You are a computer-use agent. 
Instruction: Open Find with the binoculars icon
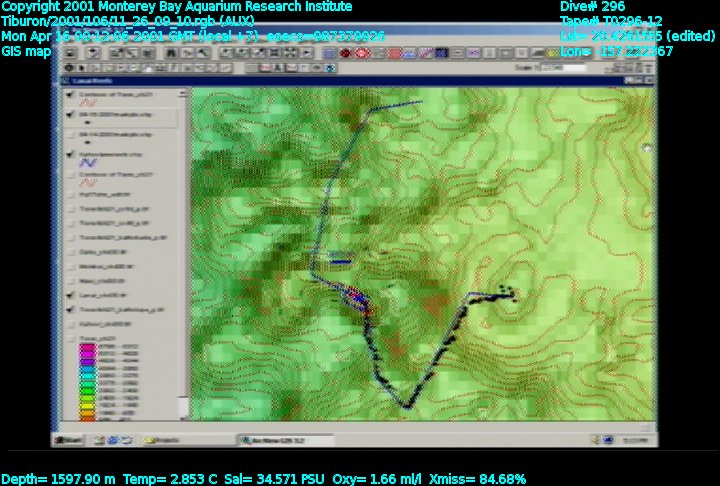click(171, 53)
